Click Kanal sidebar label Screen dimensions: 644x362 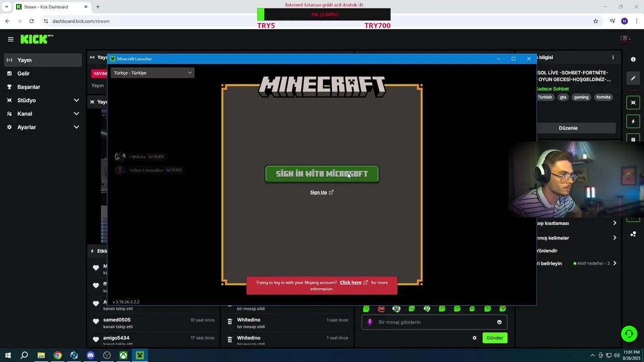[25, 114]
